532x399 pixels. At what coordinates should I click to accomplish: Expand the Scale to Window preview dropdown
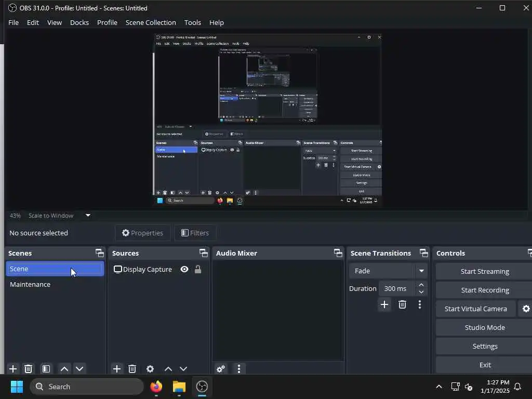click(x=88, y=215)
